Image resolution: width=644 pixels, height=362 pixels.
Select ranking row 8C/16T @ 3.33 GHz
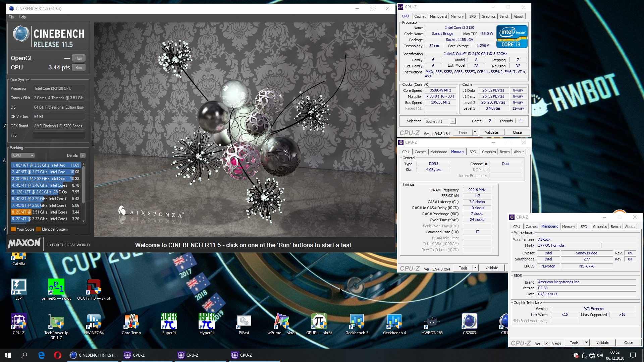click(x=46, y=165)
